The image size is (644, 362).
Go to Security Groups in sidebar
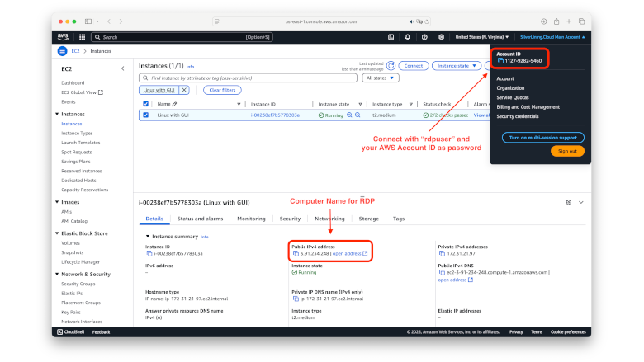[78, 284]
